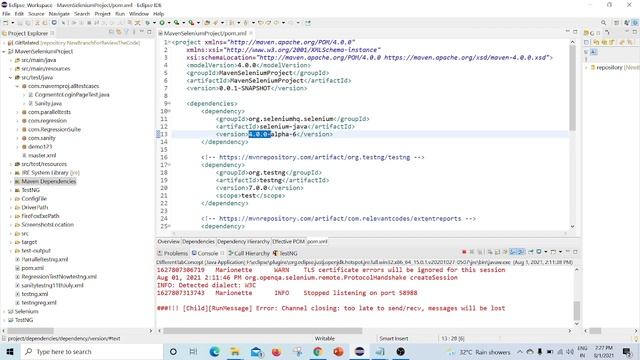Select testng.xml file in Project Explorer
The image size is (640, 360).
(x=34, y=294)
